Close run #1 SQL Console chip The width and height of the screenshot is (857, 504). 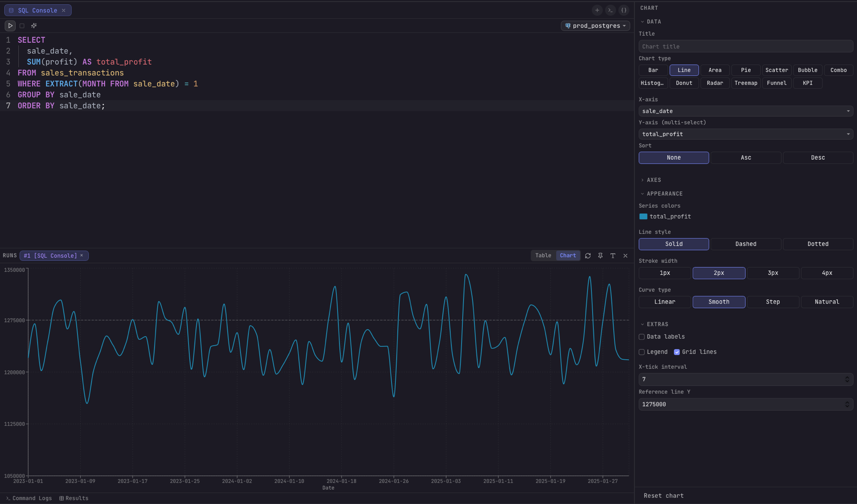[81, 256]
